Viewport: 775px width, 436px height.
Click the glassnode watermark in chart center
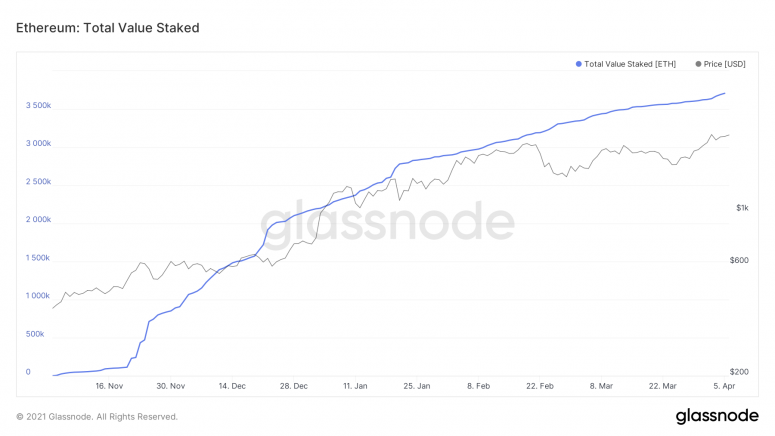tap(387, 221)
